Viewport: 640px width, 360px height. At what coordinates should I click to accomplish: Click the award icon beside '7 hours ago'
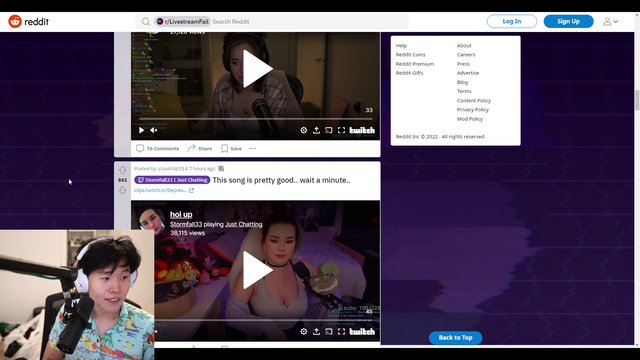coord(221,169)
